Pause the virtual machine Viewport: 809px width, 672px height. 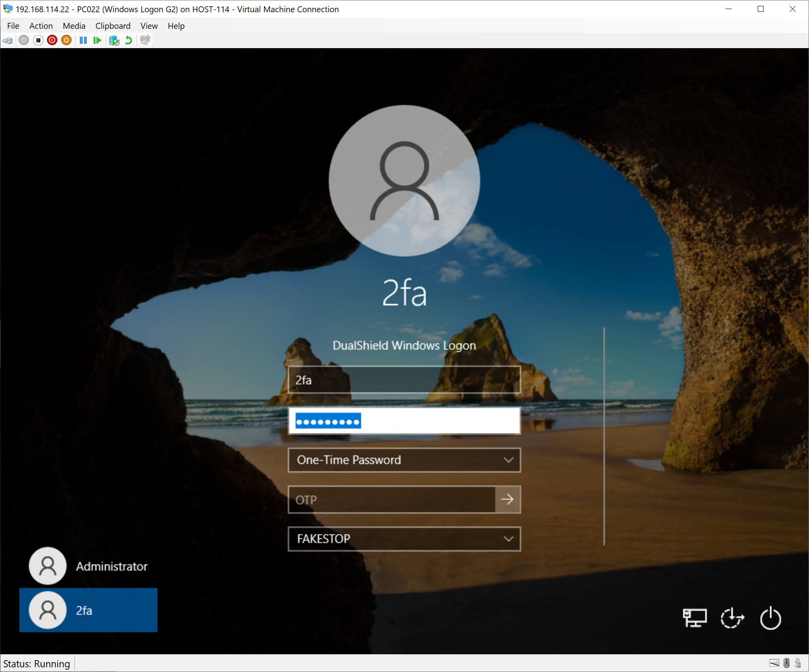(x=83, y=40)
